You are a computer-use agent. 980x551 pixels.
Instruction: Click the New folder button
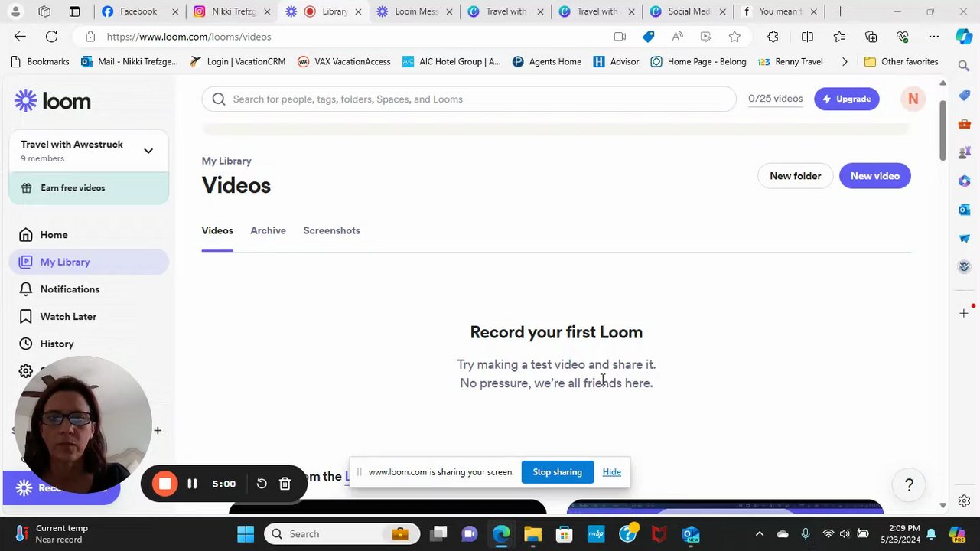795,176
